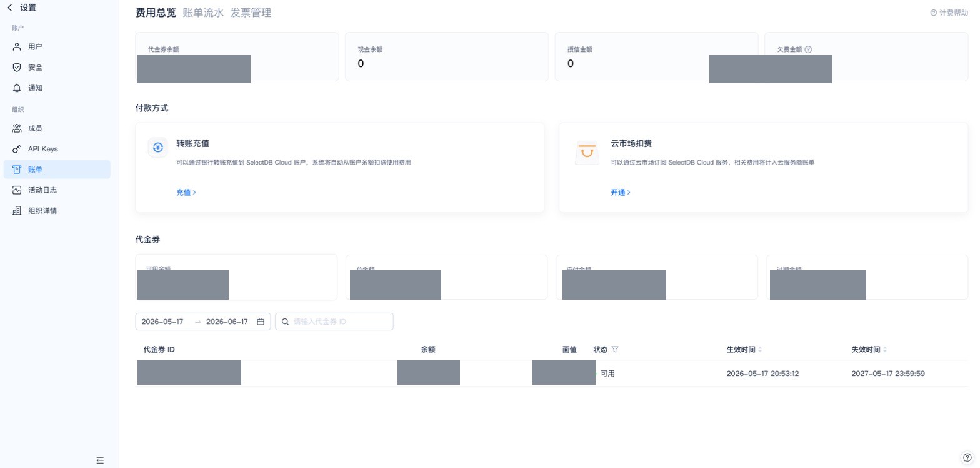Open the 成员 page
This screenshot has height=468, width=980.
point(57,128)
